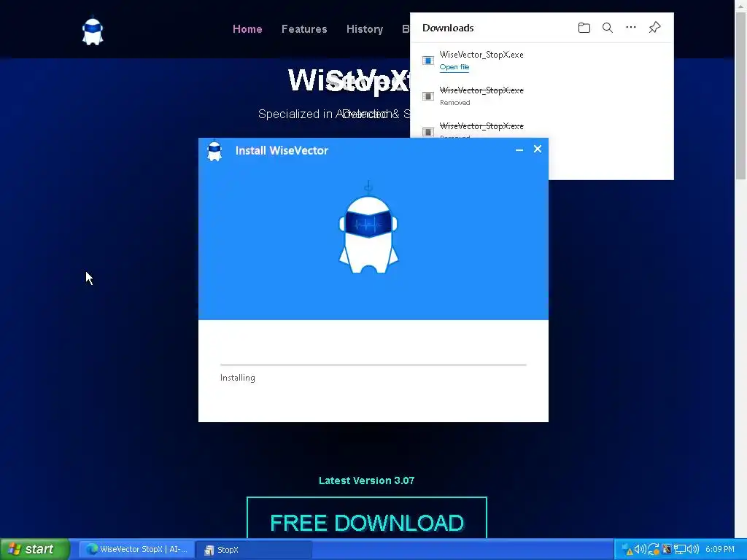Click the 'Open file' link
This screenshot has width=747, height=560.
coord(454,67)
